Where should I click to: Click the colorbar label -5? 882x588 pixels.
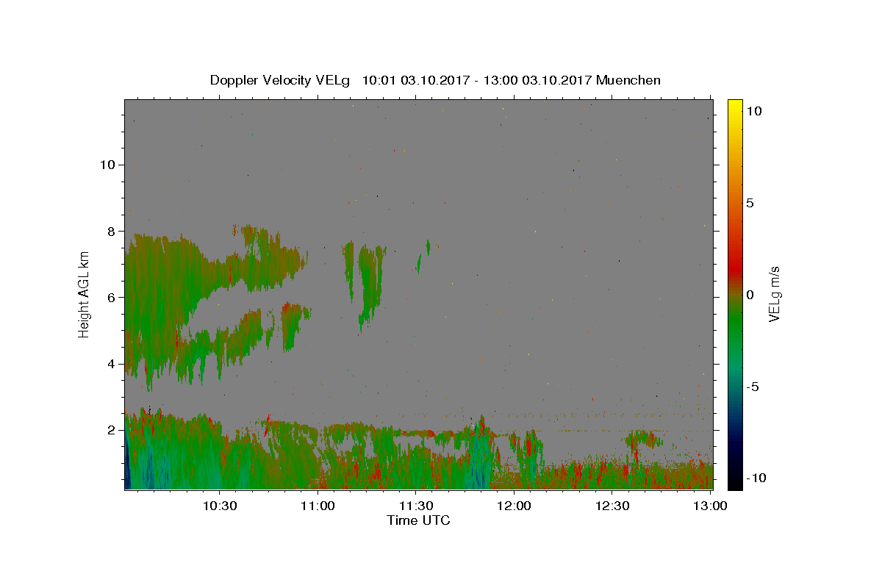click(753, 387)
